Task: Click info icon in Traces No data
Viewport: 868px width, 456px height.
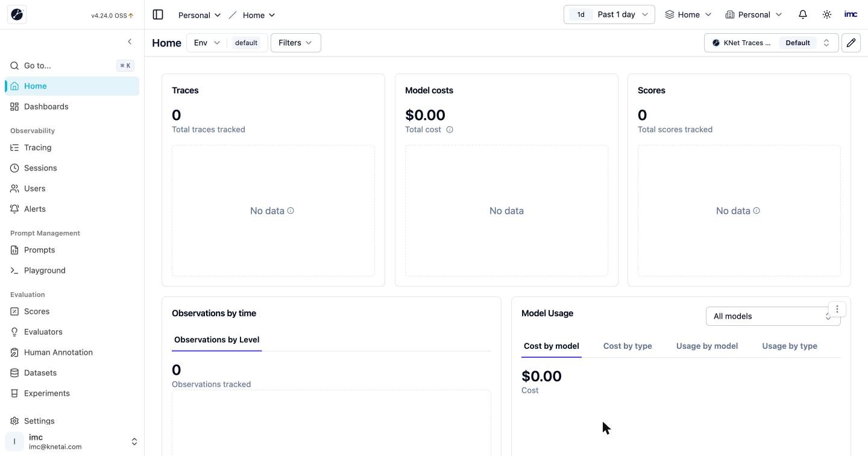Action: (291, 210)
